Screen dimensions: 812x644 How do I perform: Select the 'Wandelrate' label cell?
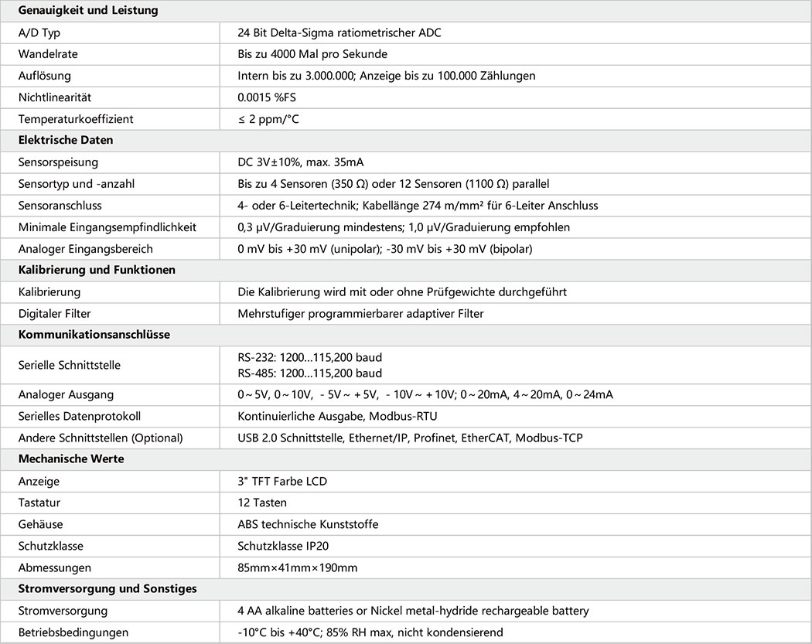pos(48,54)
